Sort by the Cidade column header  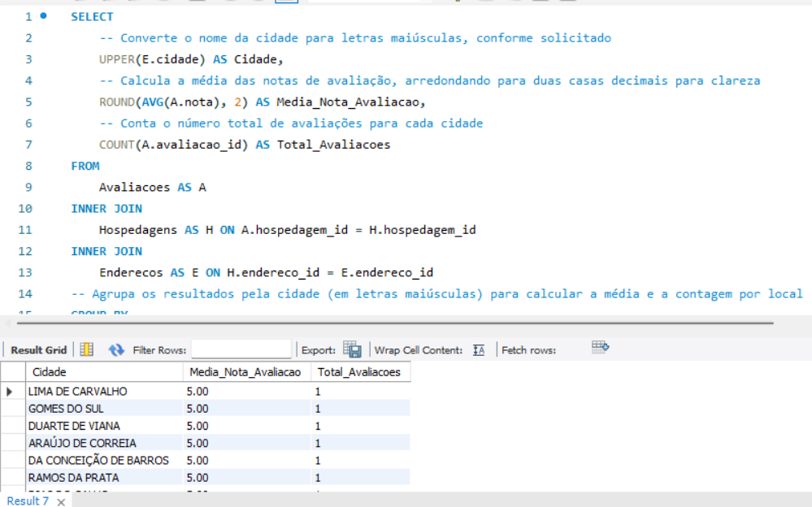click(104, 372)
